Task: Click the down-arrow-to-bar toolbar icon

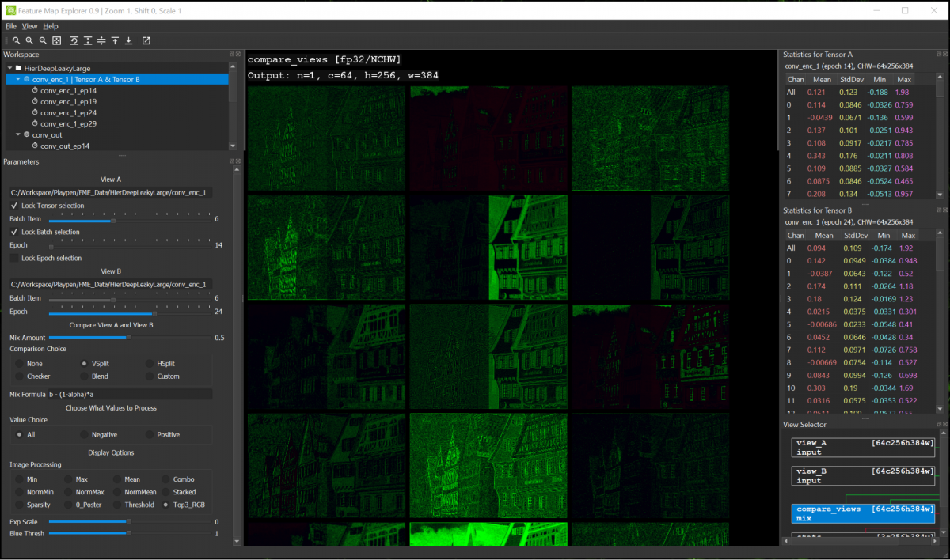Action: click(128, 40)
